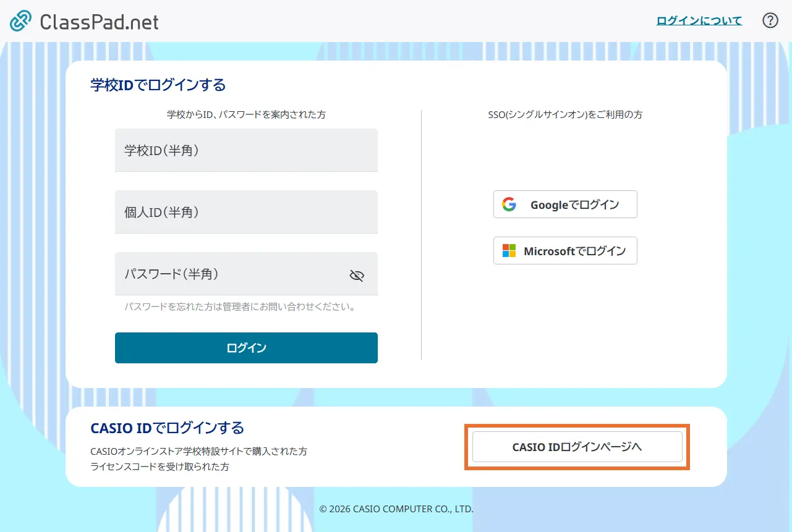The image size is (792, 532).
Task: Click the blue ログイン button
Action: point(246,348)
